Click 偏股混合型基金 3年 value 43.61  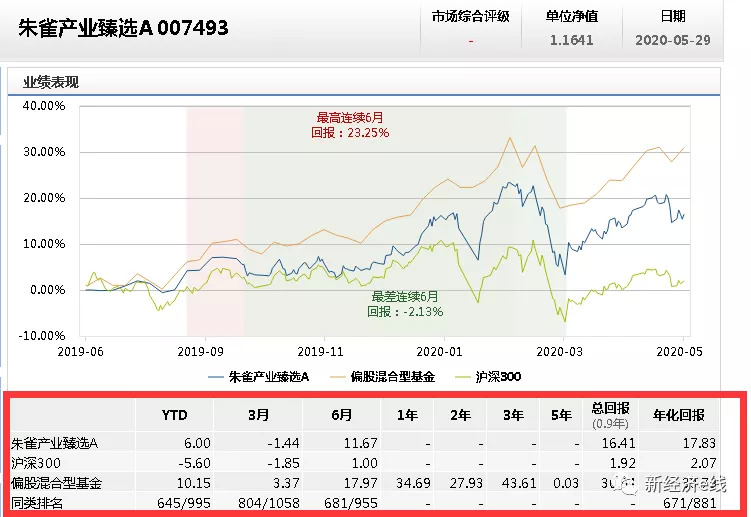(x=519, y=483)
